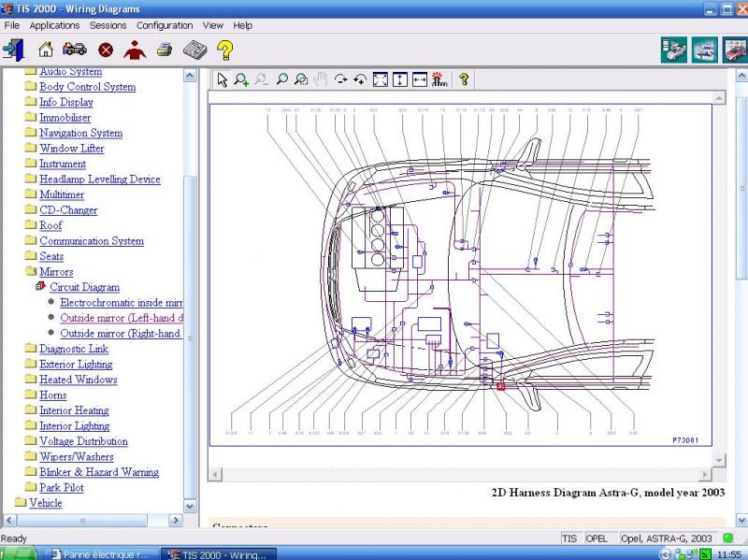Open first teal application icon top right
The image size is (748, 560).
click(673, 50)
